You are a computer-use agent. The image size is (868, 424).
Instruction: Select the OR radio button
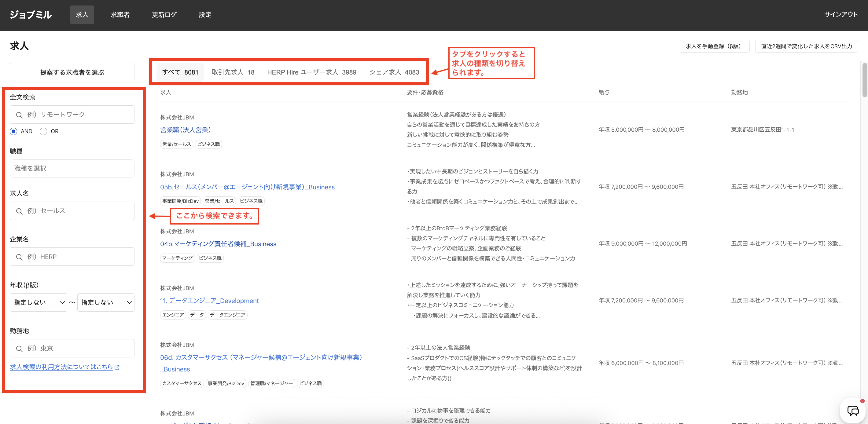(43, 131)
